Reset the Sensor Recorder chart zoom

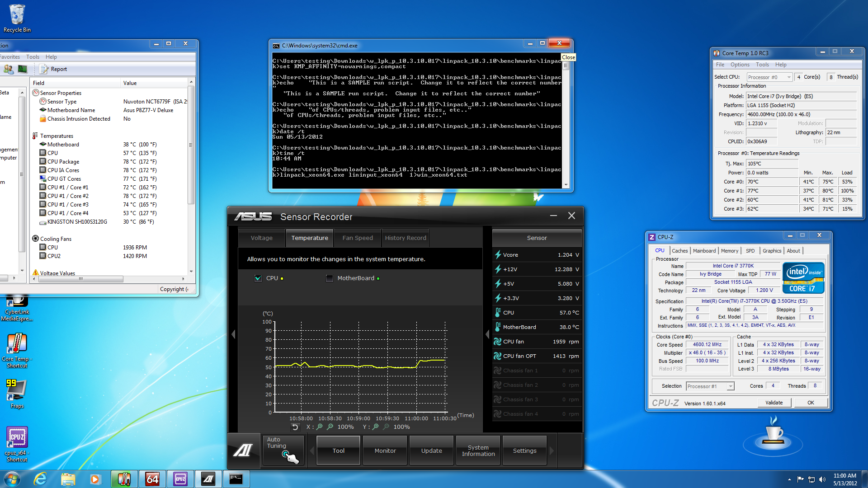pyautogui.click(x=295, y=427)
